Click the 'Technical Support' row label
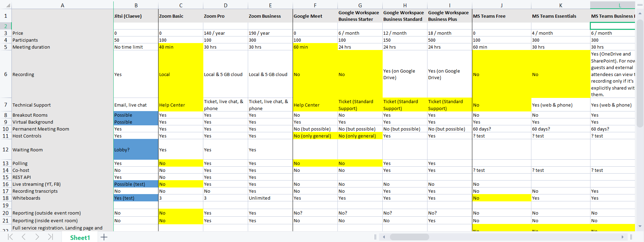This screenshot has height=242, width=644. click(63, 105)
